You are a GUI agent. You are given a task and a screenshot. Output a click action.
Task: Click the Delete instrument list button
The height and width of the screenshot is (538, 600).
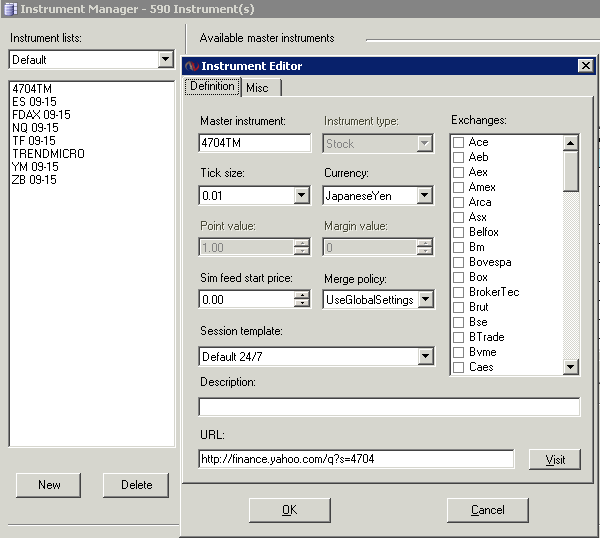click(136, 485)
